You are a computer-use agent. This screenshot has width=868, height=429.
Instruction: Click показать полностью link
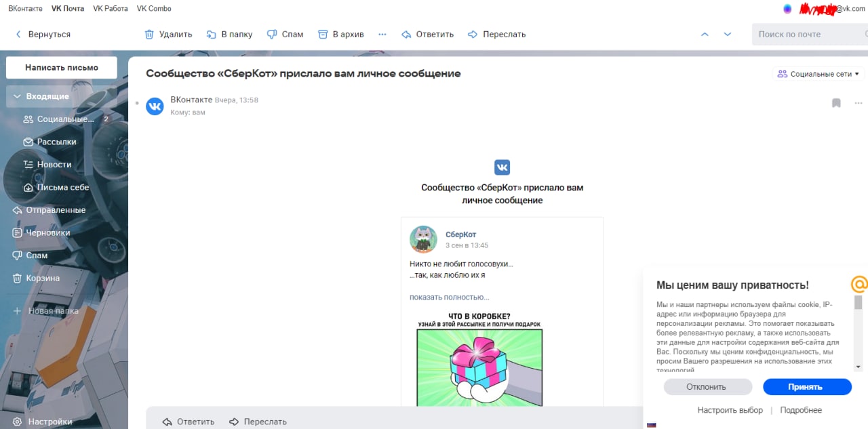pos(450,297)
